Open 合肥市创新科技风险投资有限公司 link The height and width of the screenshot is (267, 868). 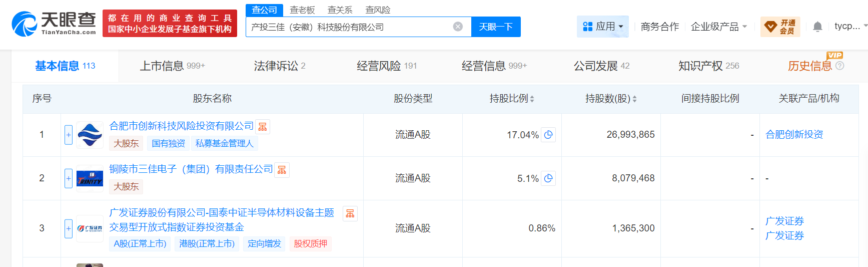click(x=182, y=126)
